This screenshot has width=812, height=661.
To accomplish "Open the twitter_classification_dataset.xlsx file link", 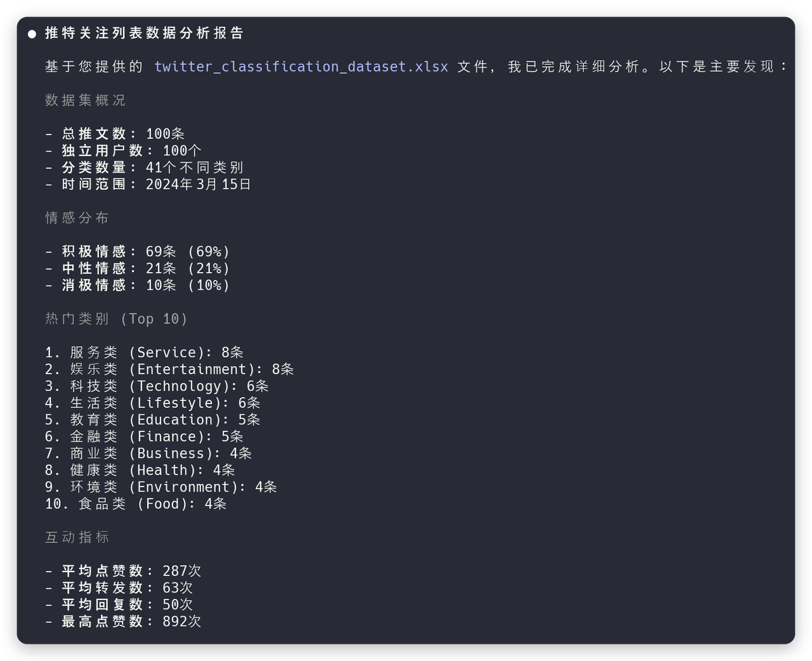I will coord(301,67).
